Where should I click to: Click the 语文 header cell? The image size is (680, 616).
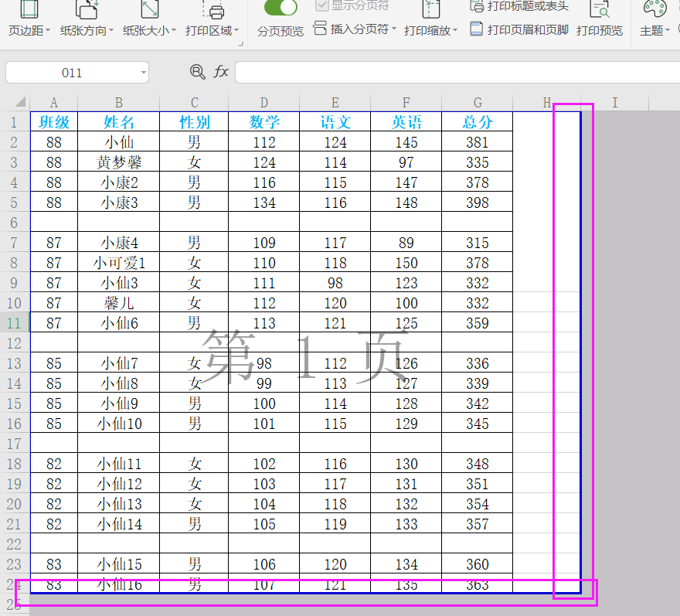pos(335,122)
